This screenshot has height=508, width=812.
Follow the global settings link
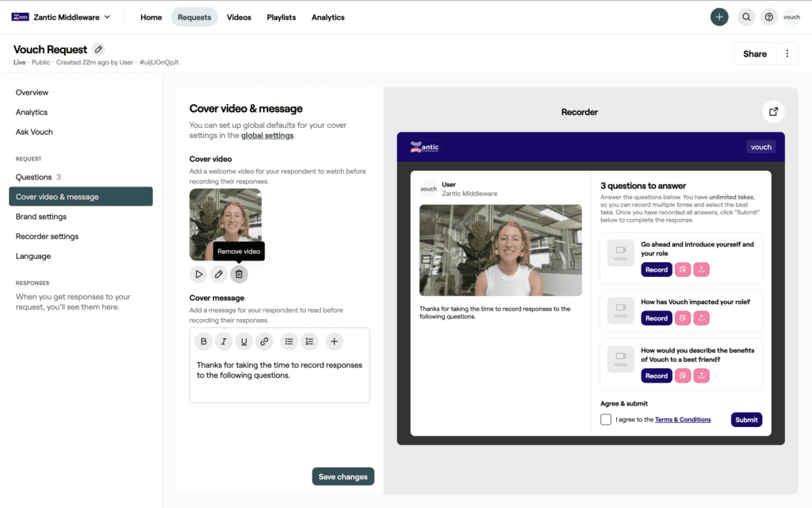(267, 135)
